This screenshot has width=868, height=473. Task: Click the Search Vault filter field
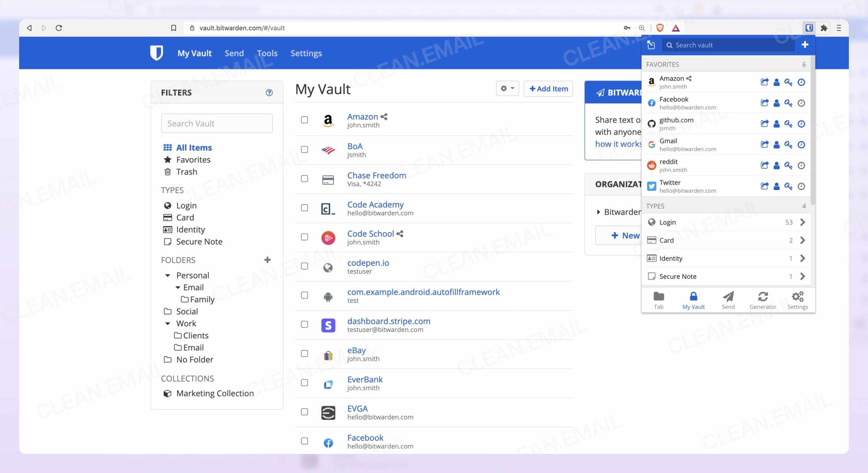217,124
